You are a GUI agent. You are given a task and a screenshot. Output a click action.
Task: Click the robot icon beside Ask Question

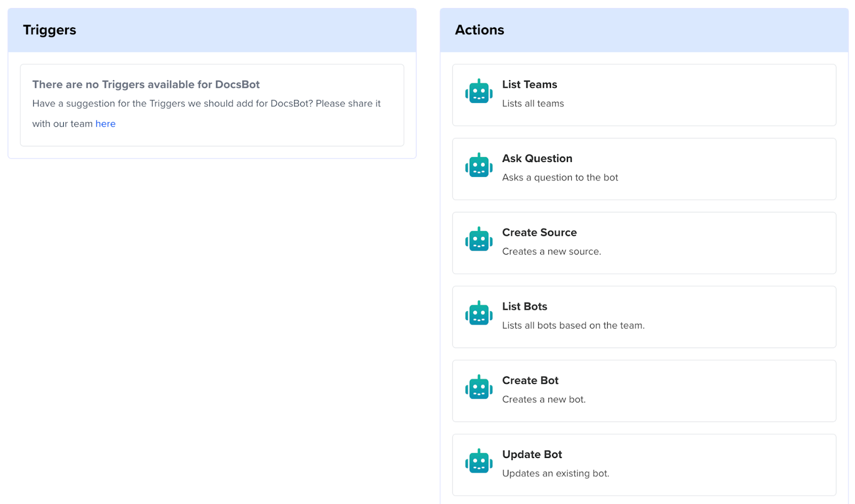479,165
